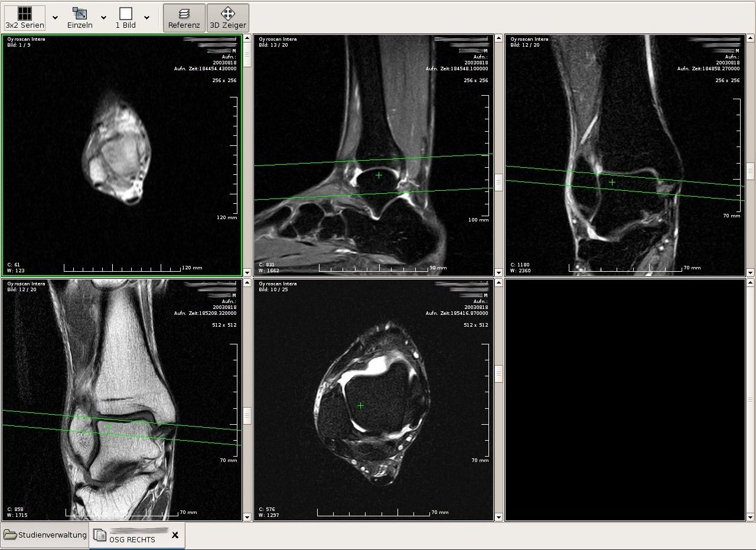The image size is (756, 550).
Task: Select the axial Bild 10 / 25 viewport
Action: tap(373, 400)
